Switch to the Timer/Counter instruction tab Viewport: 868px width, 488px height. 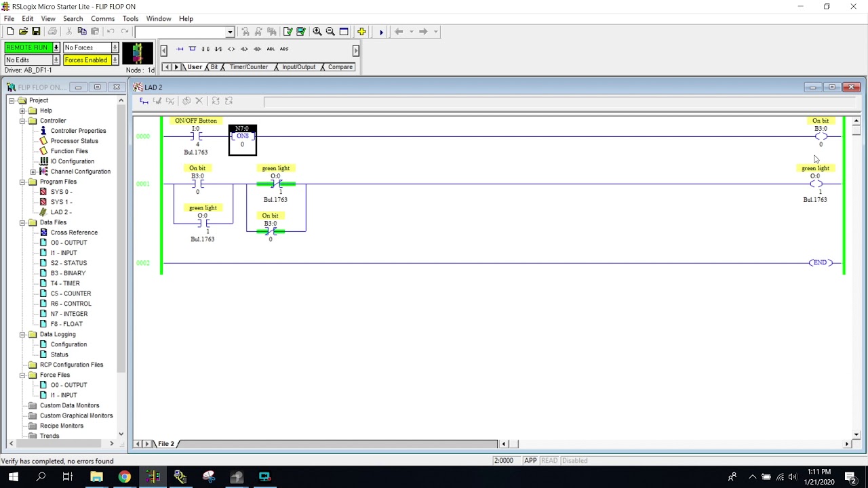(x=248, y=67)
